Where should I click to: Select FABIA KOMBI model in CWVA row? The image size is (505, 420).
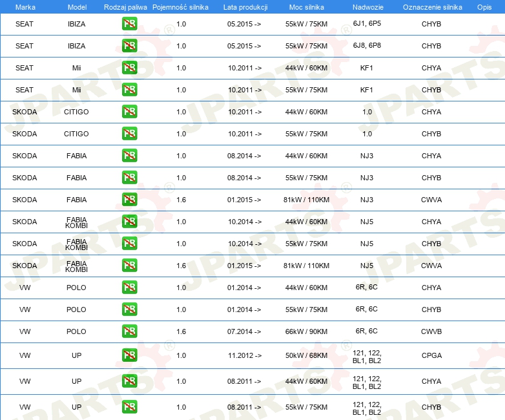click(x=76, y=266)
